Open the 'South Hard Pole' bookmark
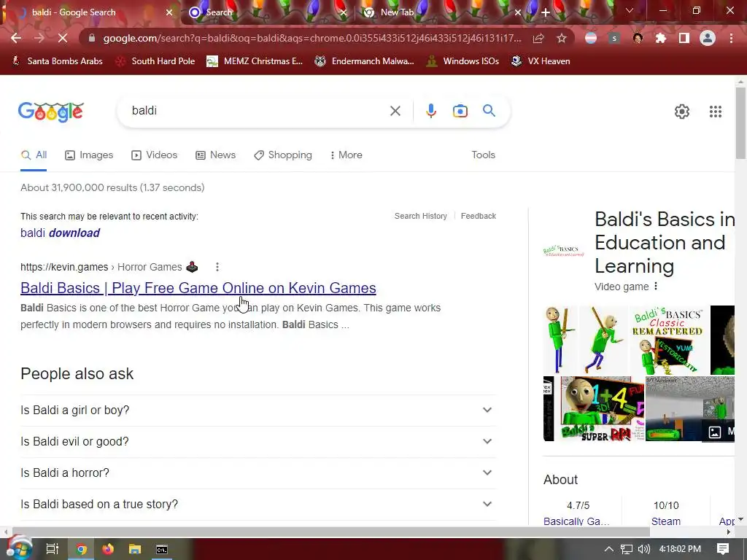The height and width of the screenshot is (560, 747). pos(156,61)
